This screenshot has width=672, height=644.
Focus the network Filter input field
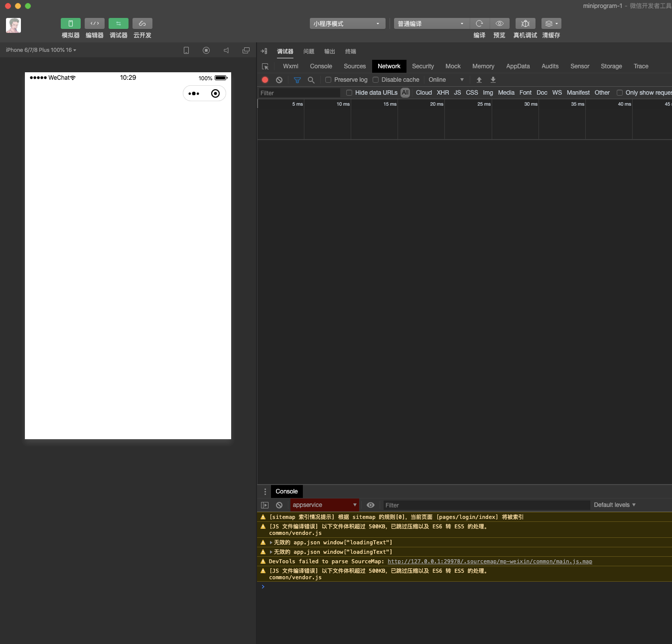tap(299, 93)
